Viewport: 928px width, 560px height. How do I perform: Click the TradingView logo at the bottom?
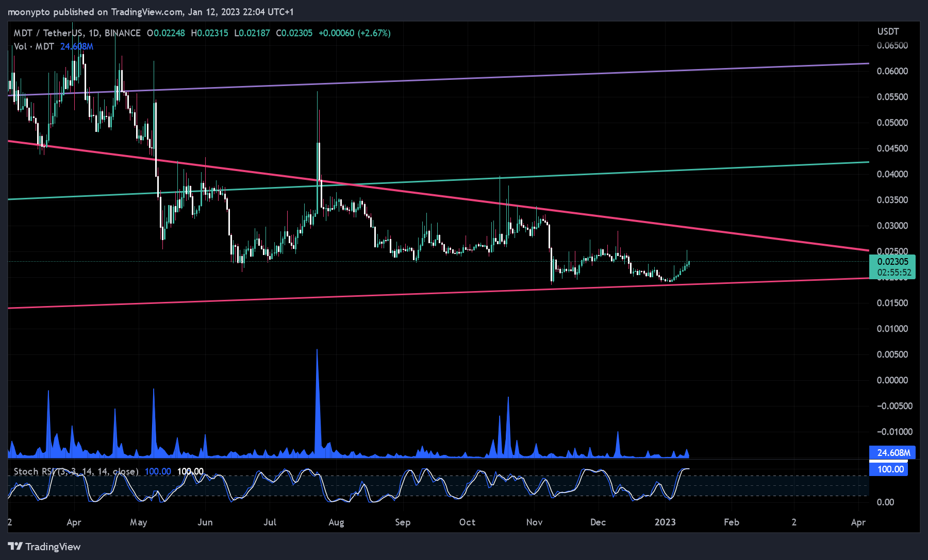point(44,547)
